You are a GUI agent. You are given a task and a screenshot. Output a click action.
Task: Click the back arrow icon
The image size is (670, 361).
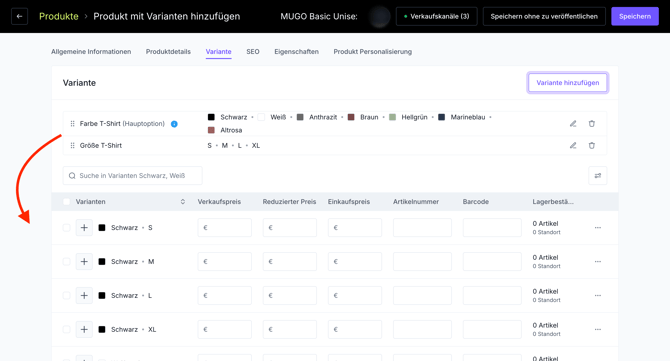tap(19, 16)
